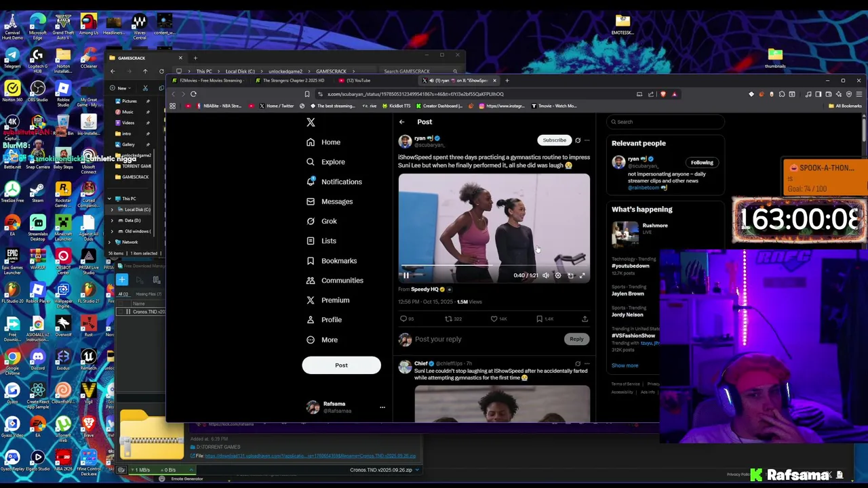
Task: Click the grey Reply button
Action: pos(576,339)
